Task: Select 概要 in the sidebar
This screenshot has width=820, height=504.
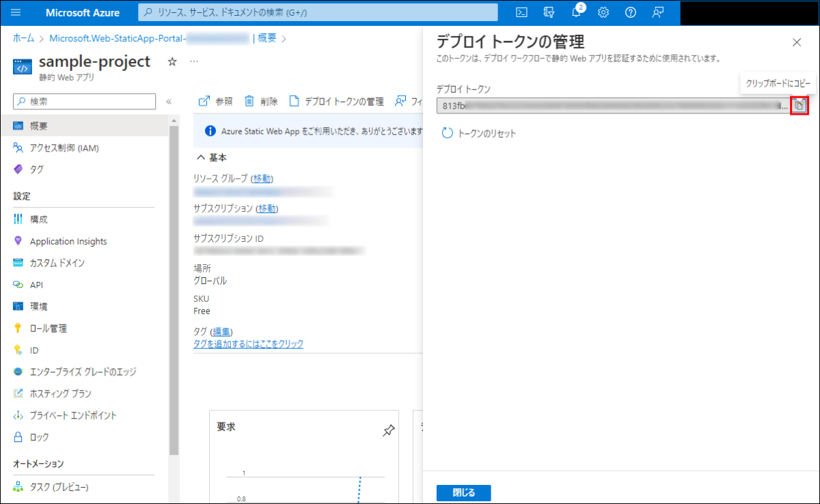Action: [x=84, y=126]
